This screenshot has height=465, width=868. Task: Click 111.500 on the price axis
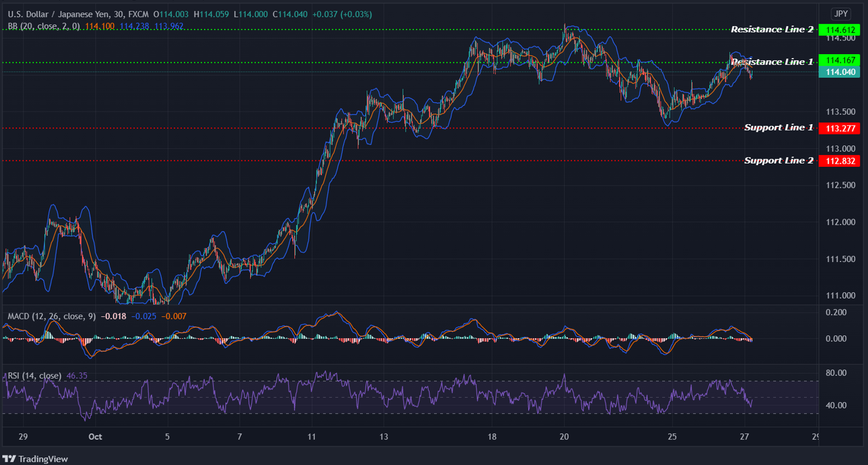click(840, 259)
